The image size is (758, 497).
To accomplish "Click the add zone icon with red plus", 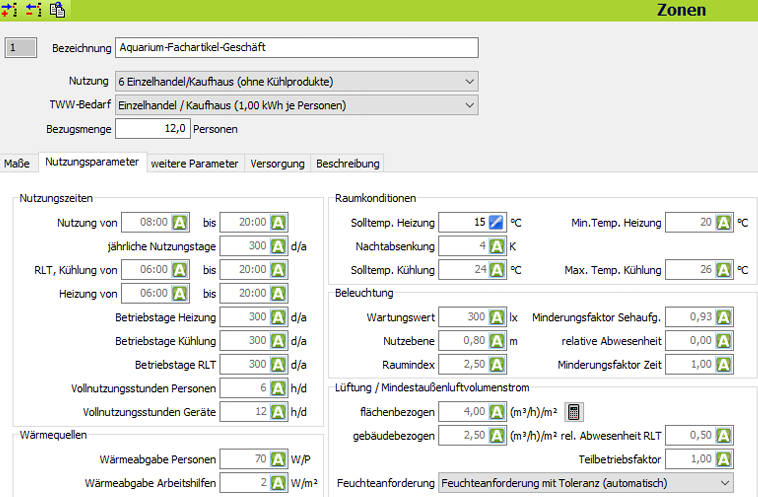I will point(10,10).
